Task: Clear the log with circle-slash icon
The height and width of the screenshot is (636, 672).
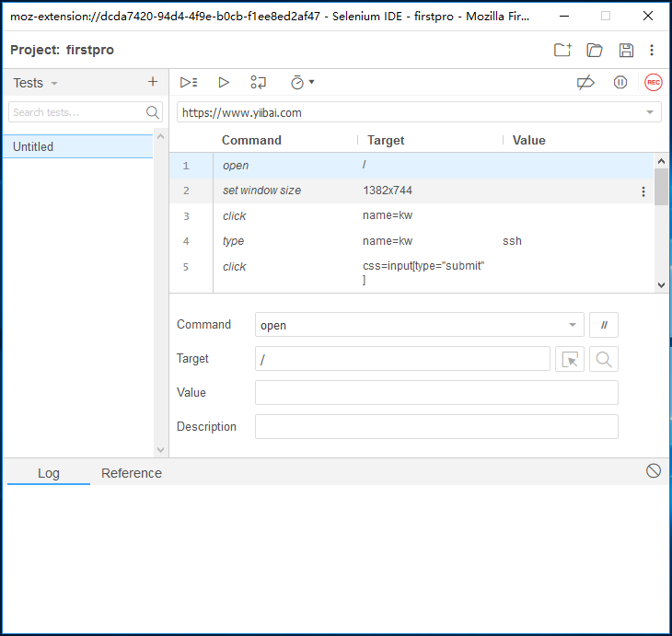Action: tap(654, 470)
